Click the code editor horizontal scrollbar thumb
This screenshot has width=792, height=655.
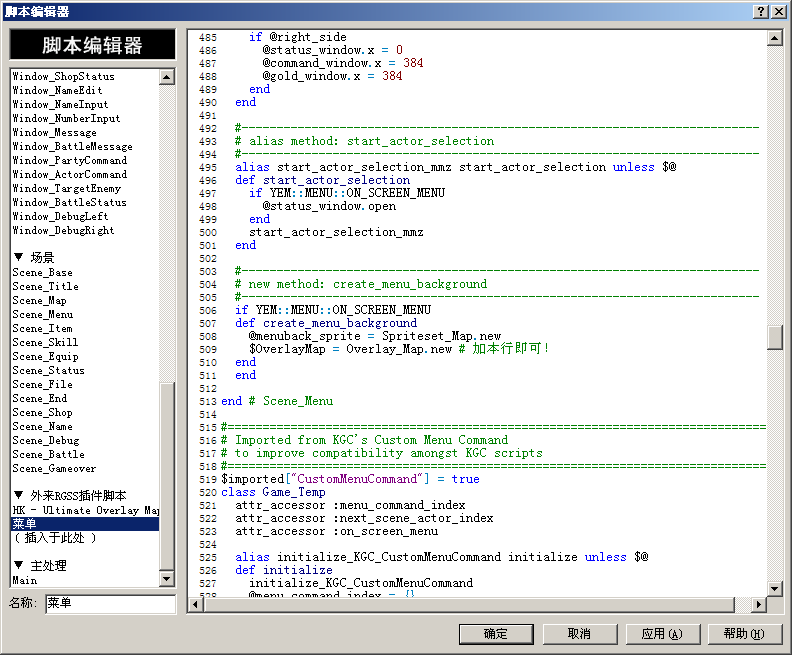[469, 604]
